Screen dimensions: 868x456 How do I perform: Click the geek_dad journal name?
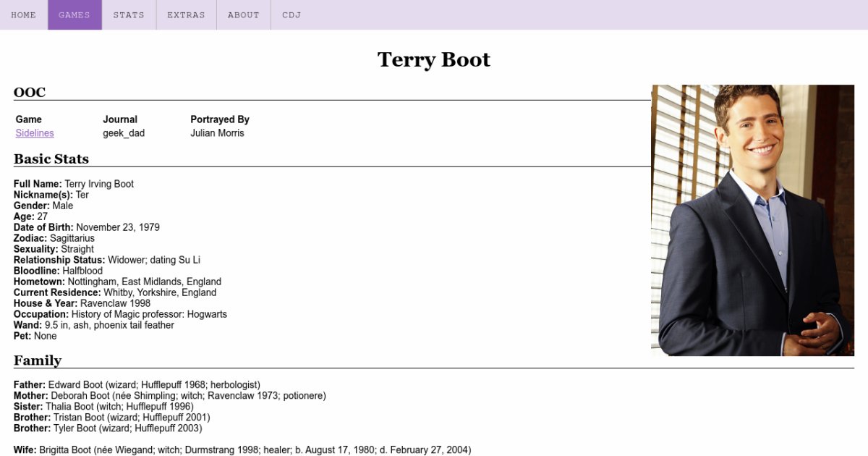(124, 133)
